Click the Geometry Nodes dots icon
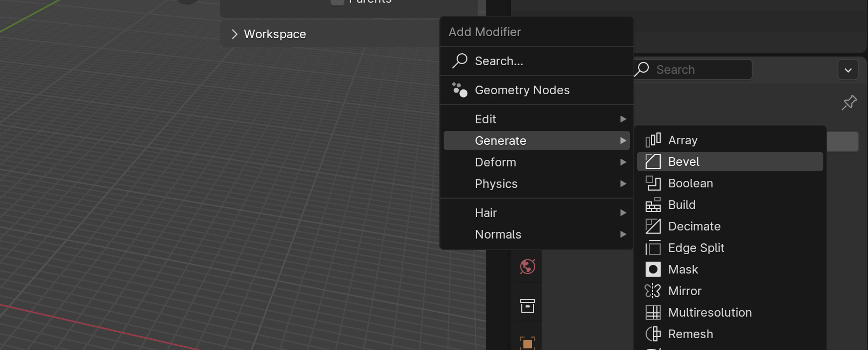This screenshot has width=868, height=350. pos(459,90)
